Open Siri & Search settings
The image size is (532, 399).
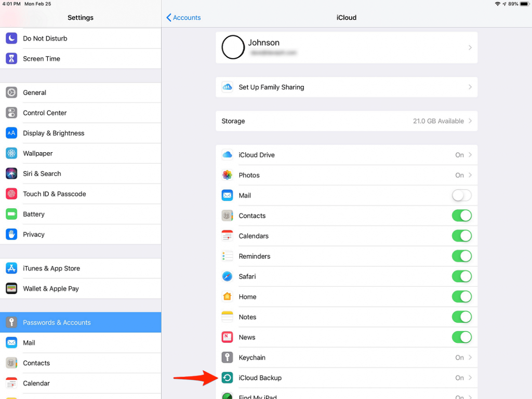pos(81,174)
